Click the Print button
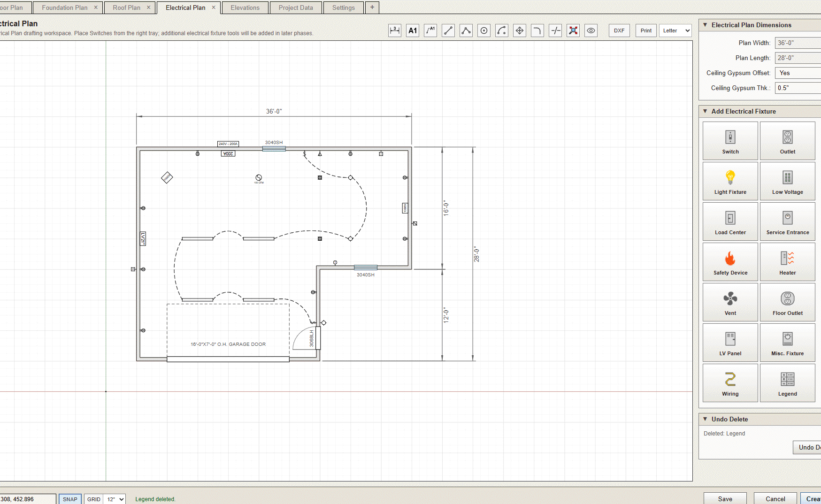The width and height of the screenshot is (821, 504). tap(646, 31)
